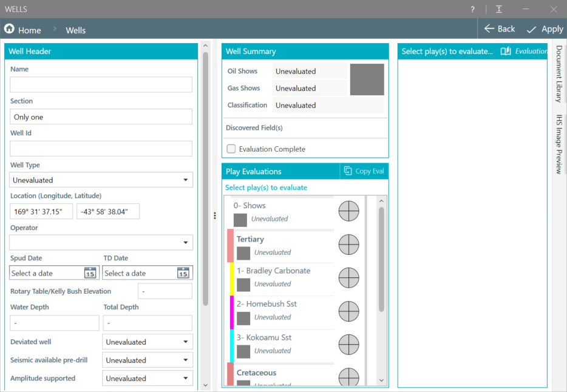This screenshot has width=567, height=392.
Task: Open the IHS Image Preview side tab
Action: 559,144
